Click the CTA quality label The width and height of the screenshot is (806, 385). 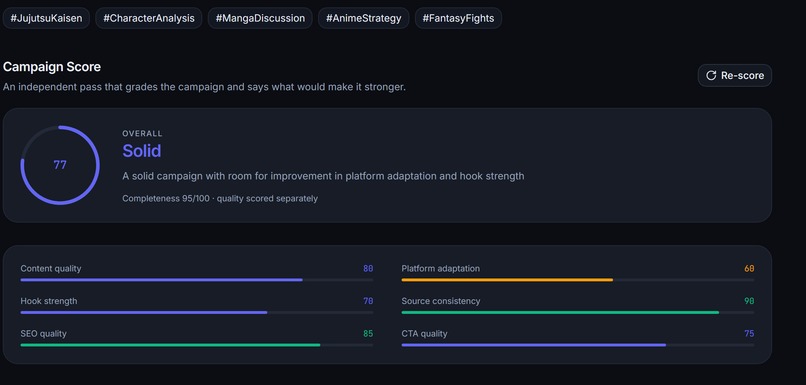(x=425, y=334)
